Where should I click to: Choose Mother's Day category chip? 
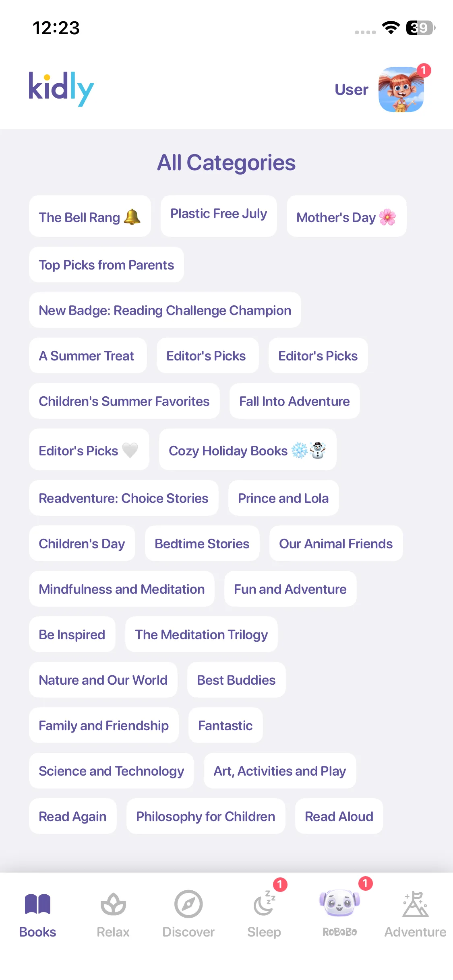[x=346, y=217]
